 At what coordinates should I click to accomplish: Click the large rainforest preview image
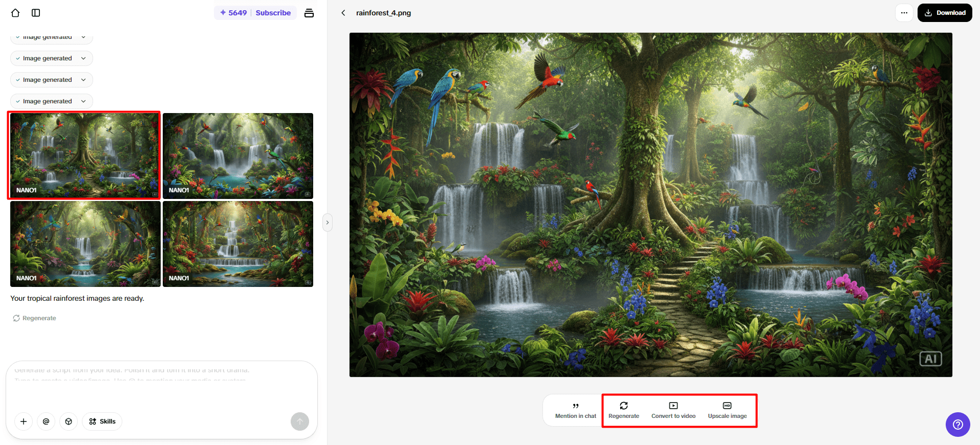pos(651,205)
